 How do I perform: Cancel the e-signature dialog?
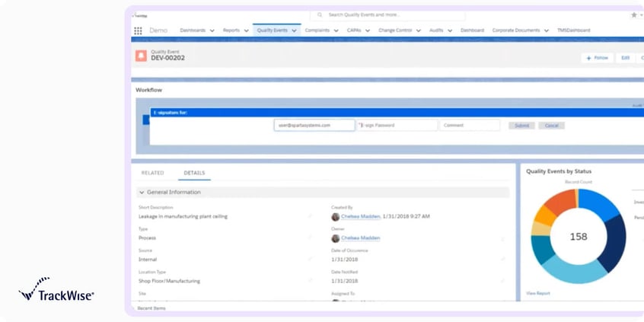[551, 126]
